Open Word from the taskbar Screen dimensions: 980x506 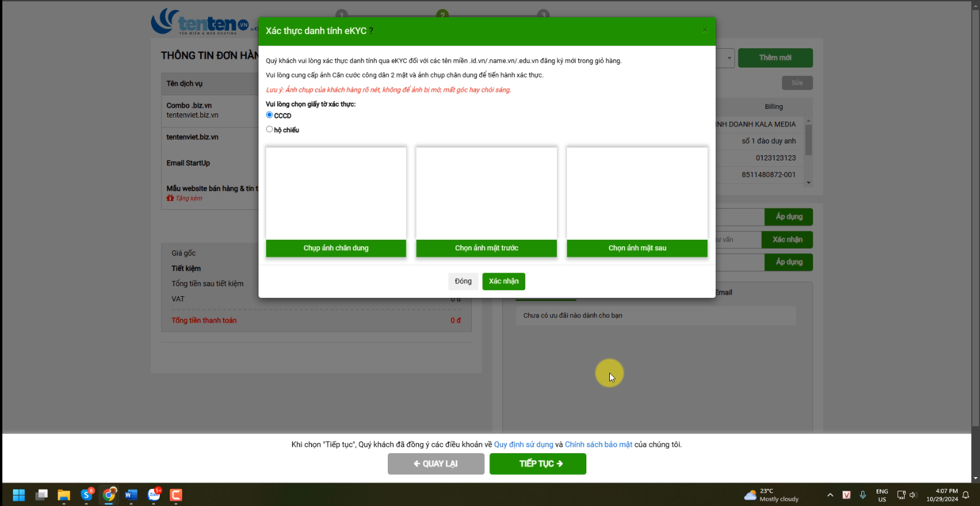point(131,495)
